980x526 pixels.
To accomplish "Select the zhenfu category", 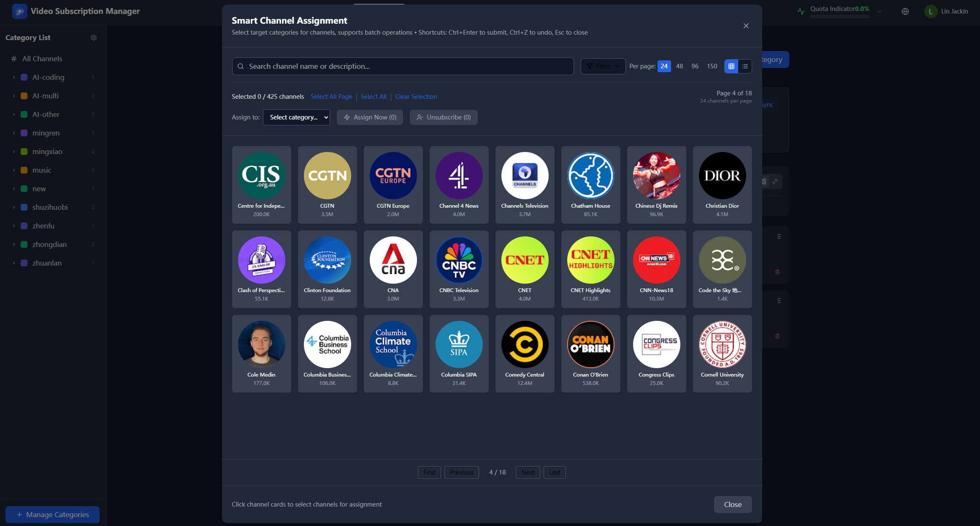I will tap(53, 226).
